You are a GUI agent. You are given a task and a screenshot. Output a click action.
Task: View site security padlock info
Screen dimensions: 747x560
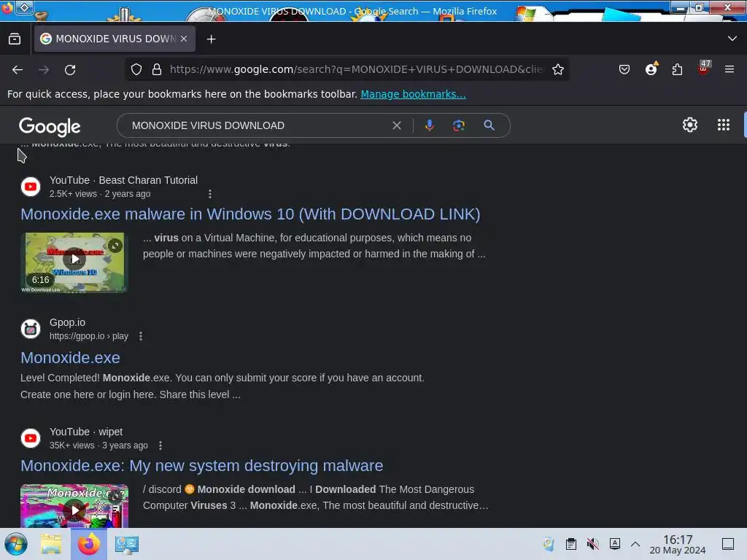pos(157,69)
